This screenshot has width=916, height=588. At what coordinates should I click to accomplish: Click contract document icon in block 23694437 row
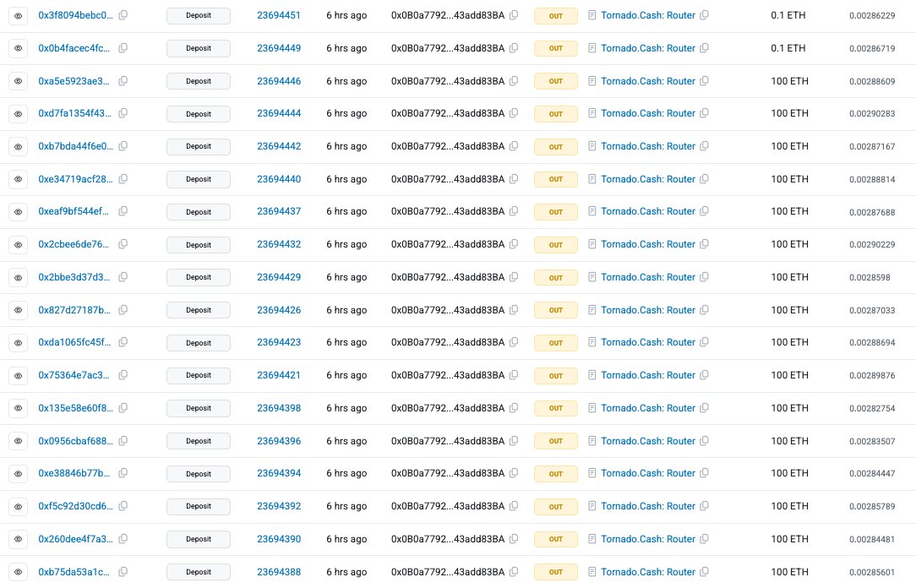pyautogui.click(x=592, y=211)
